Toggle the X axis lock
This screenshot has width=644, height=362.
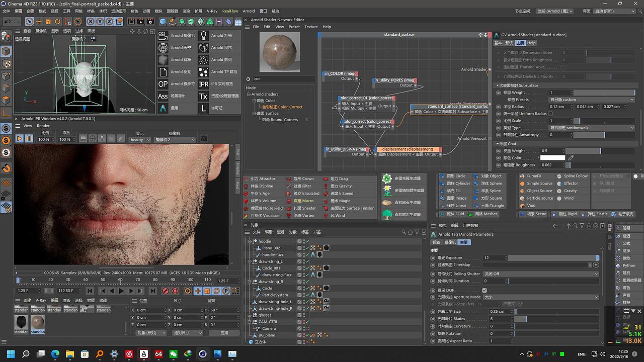91,22
